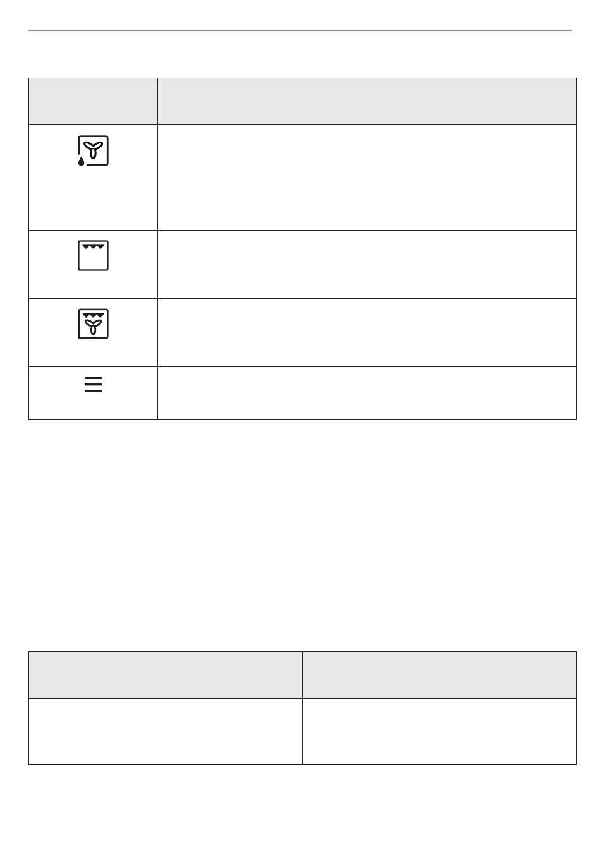Click wide gray header cell of top table
This screenshot has height=868, width=600.
tap(367, 101)
